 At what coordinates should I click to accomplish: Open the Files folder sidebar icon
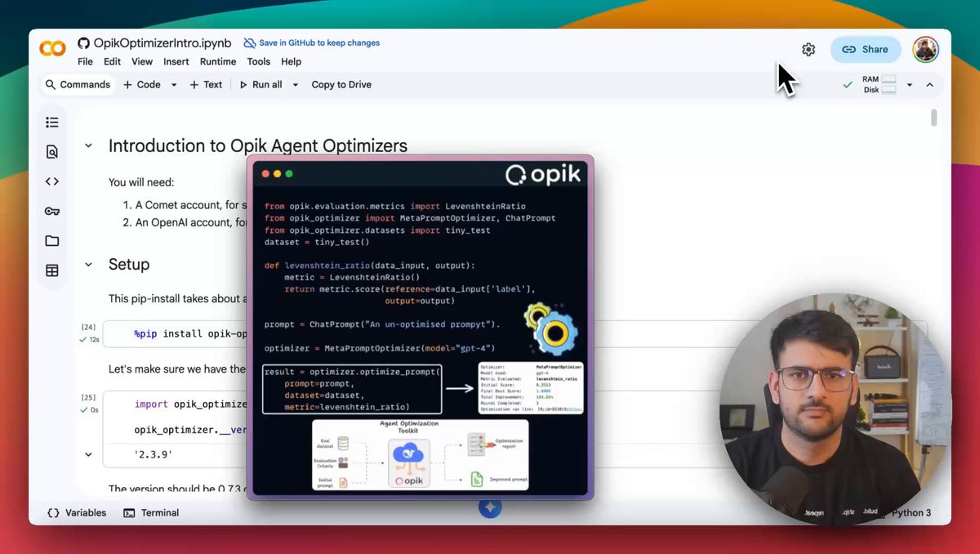(x=52, y=241)
